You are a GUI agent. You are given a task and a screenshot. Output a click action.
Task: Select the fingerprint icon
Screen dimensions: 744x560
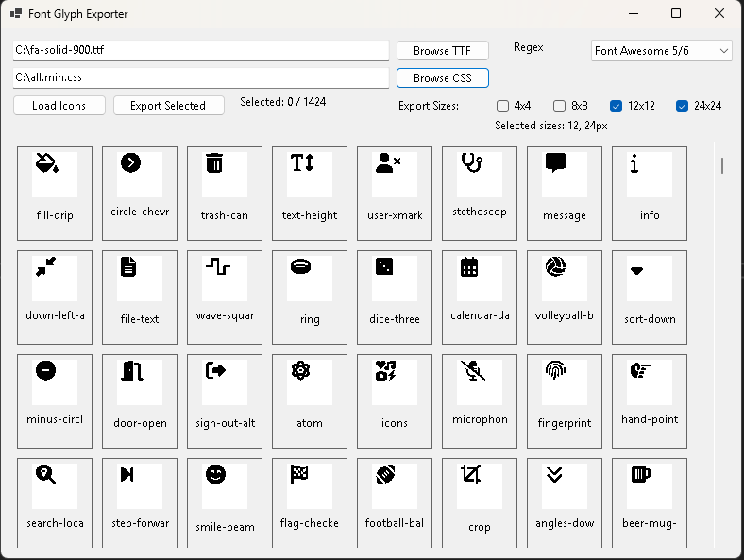(565, 401)
